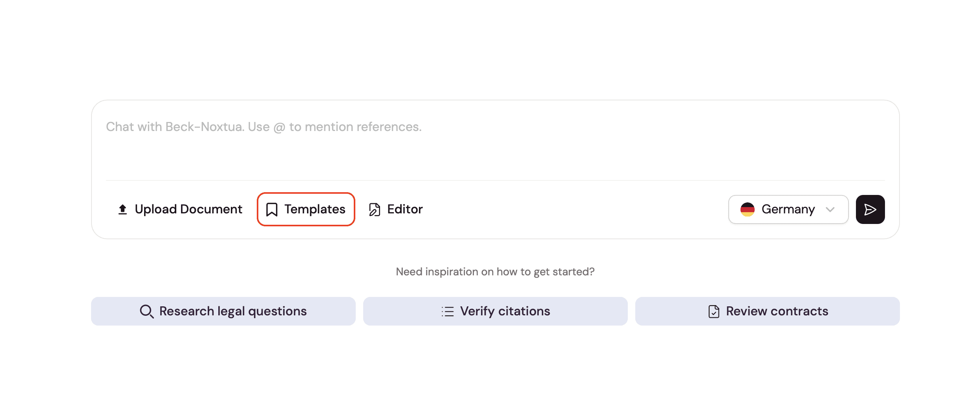Screen dimensions: 980x404
Task: Open the Templates menu
Action: (306, 209)
